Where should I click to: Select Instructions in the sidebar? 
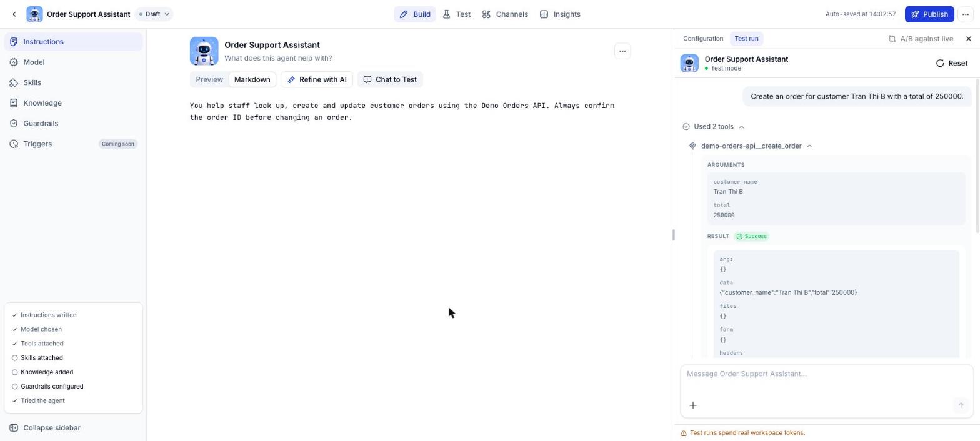[73, 42]
